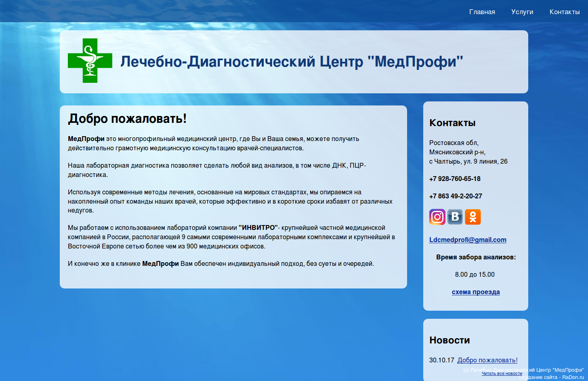588x381 pixels.
Task: Click the phone number +7 928-760-65-18
Action: click(x=455, y=179)
